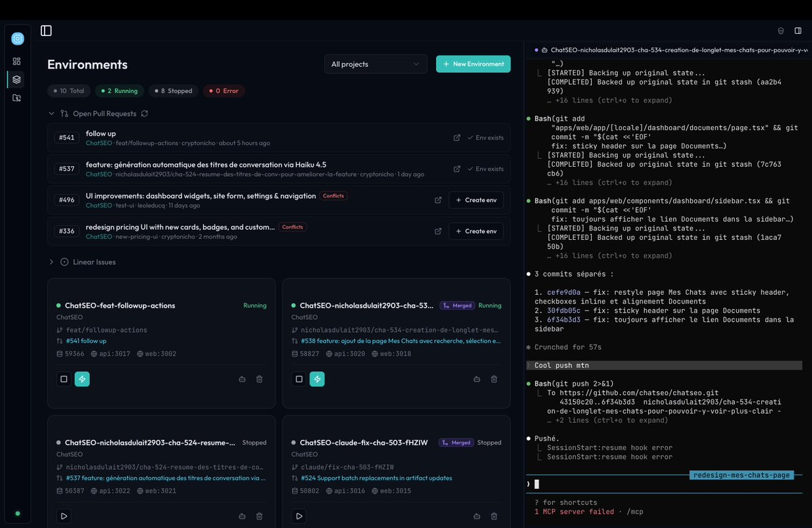Click the green Running status dot
This screenshot has width=812, height=528.
[x=58, y=305]
